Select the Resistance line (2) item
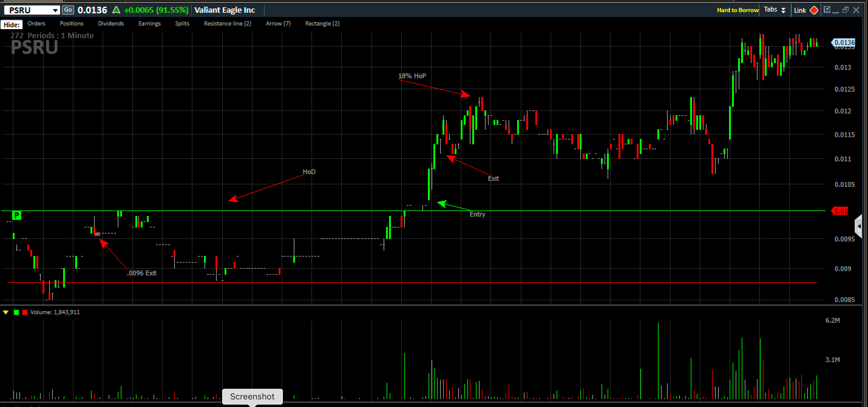Viewport: 868px width, 407px height. coord(227,24)
